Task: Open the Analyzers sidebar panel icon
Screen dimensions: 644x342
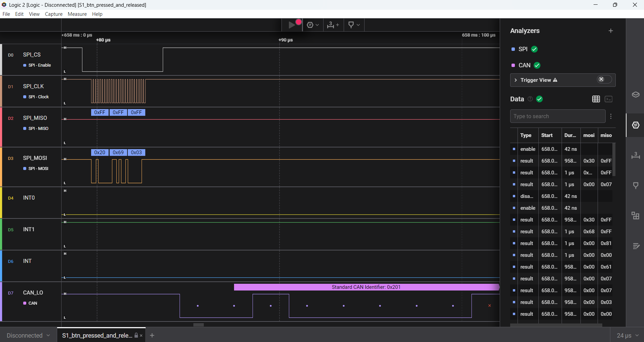Action: point(635,125)
